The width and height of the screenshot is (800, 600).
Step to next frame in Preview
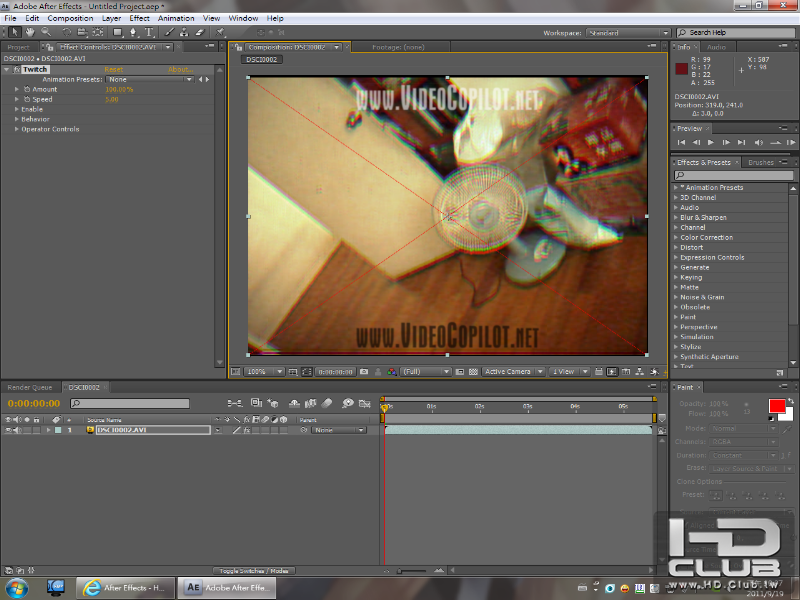(x=726, y=142)
